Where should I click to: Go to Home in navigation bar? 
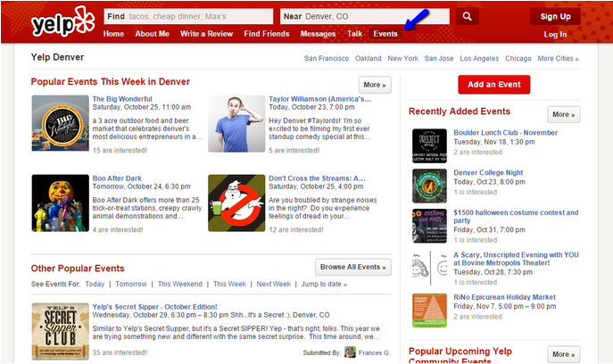113,34
